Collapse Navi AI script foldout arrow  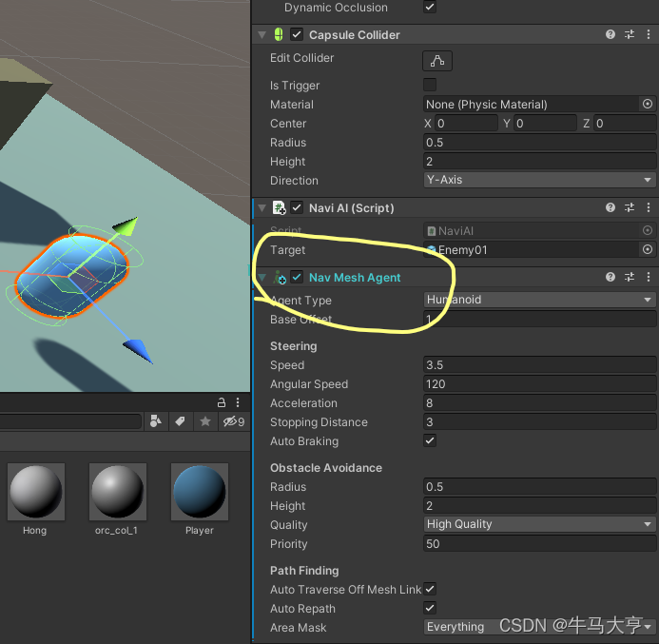(x=262, y=207)
